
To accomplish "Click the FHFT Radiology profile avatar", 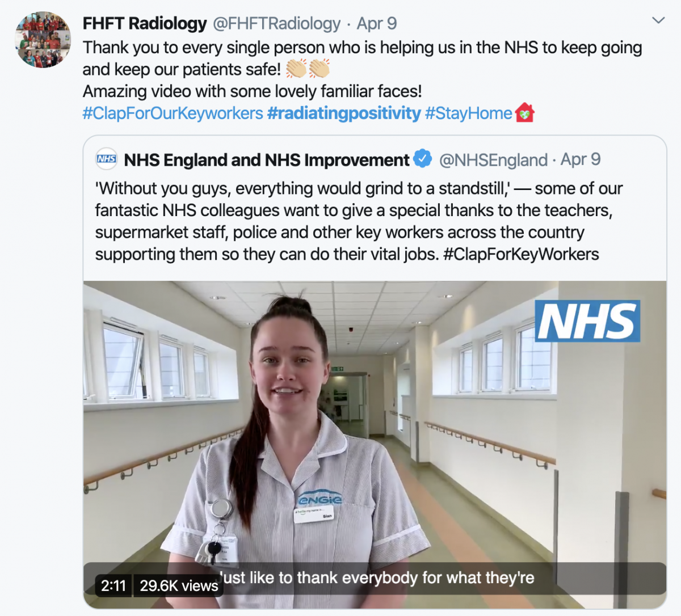I will (x=43, y=40).
